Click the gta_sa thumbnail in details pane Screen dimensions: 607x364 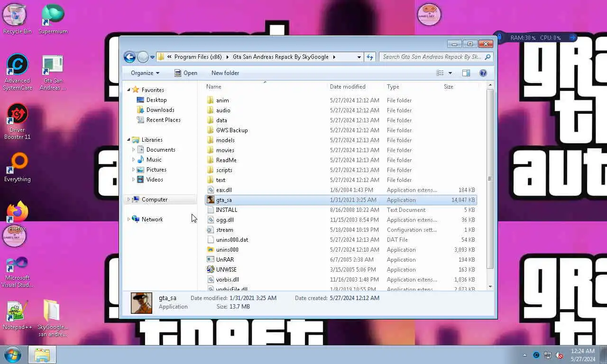tap(141, 303)
